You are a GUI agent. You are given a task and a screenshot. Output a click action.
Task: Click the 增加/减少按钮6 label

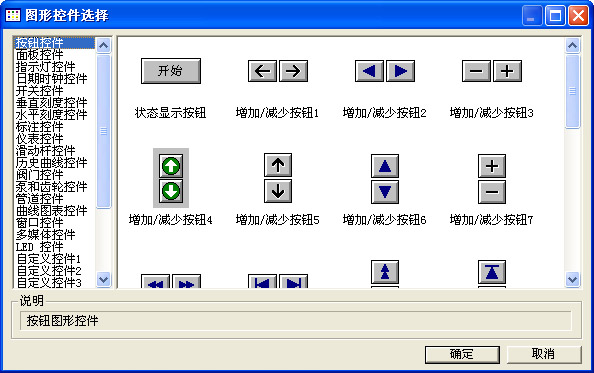385,220
